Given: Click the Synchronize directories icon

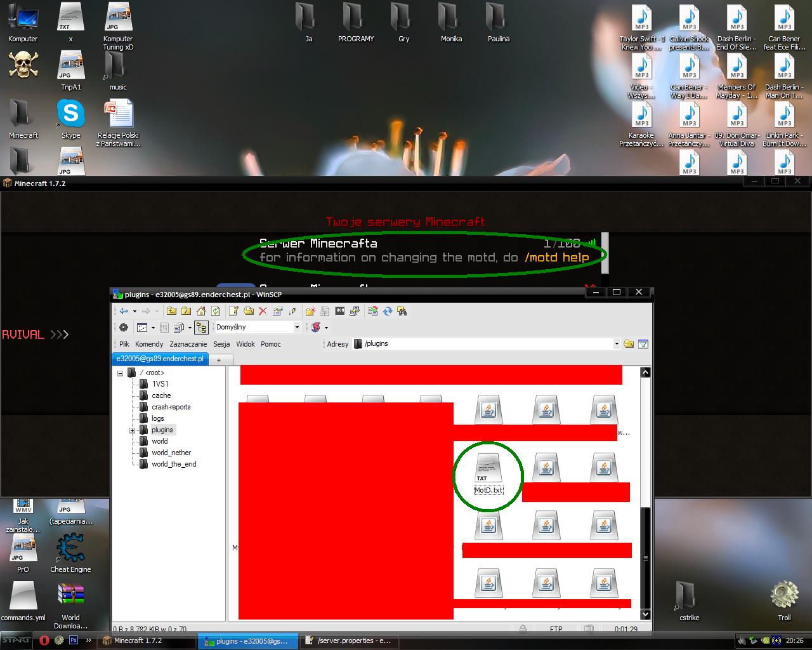Looking at the screenshot, I should coord(372,311).
